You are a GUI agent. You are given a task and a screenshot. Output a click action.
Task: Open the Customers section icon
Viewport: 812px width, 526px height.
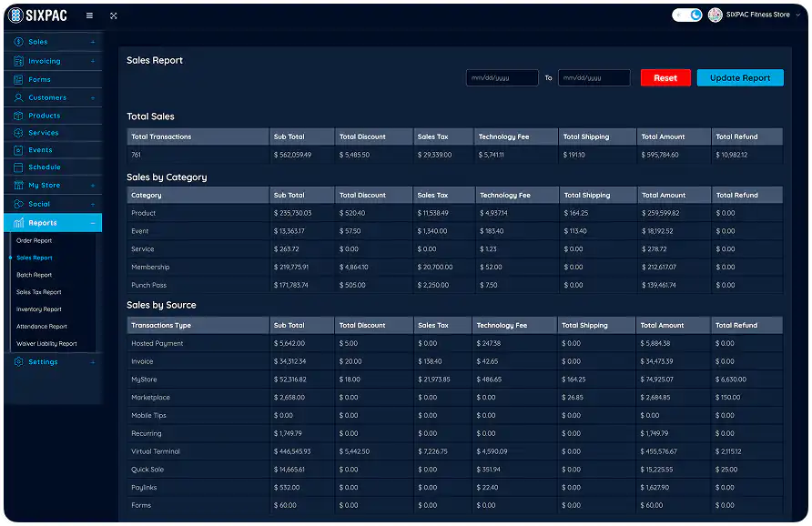[19, 96]
